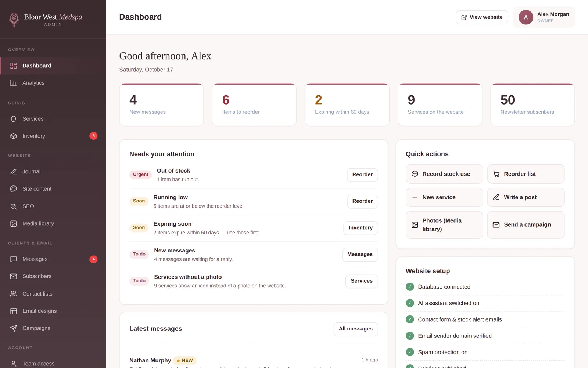The height and width of the screenshot is (368, 588).
Task: Click the Subscribers envelope icon
Action: coord(14,276)
